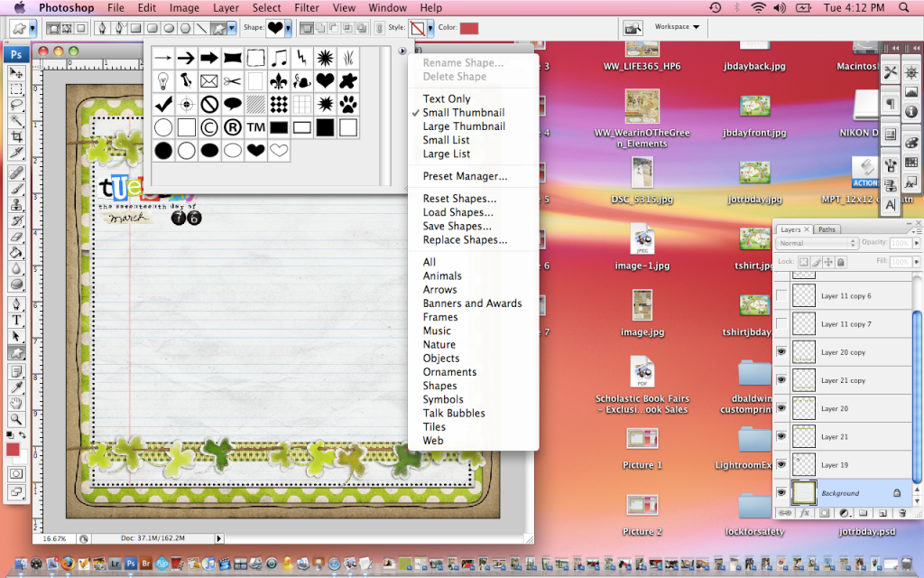Screen dimensions: 924x578
Task: Open the Shape picker dropdown arrow
Action: click(x=288, y=27)
